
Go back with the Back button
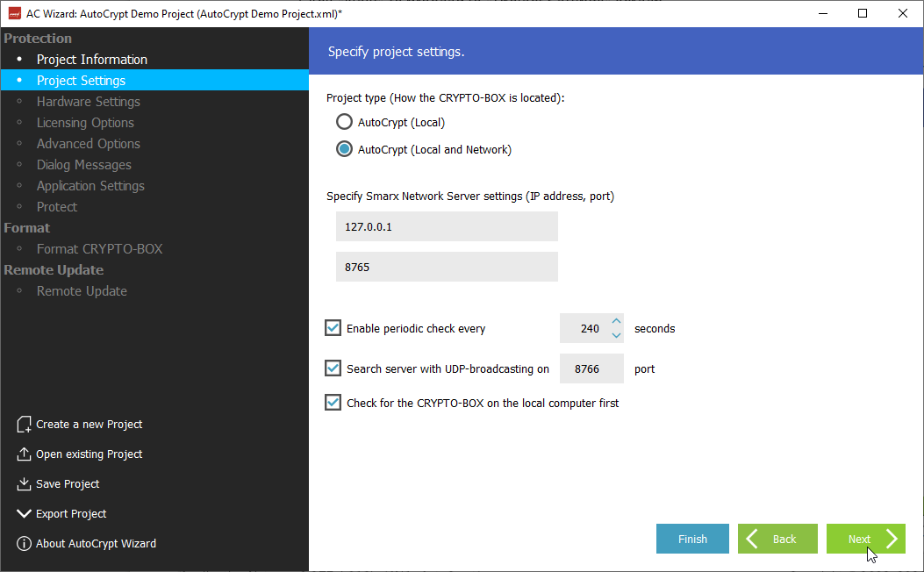(x=777, y=539)
